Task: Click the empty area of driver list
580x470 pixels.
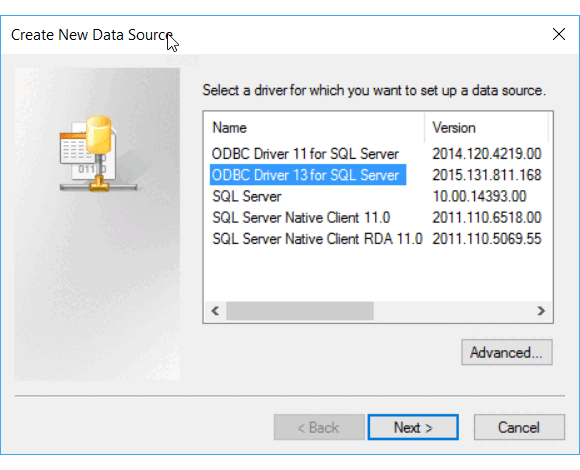Action: click(377, 275)
